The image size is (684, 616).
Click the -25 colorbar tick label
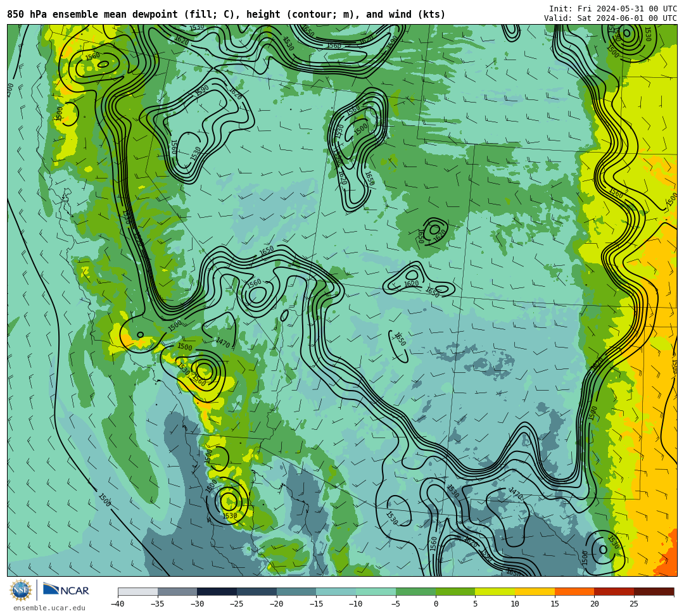click(236, 604)
